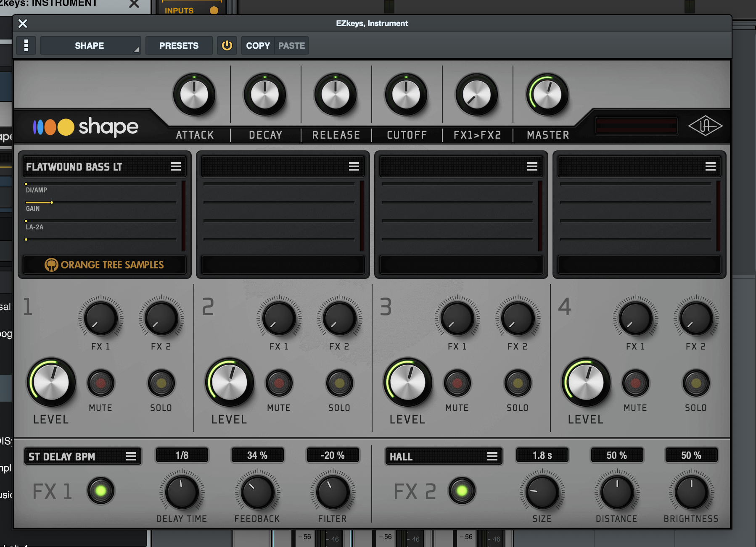This screenshot has width=756, height=547.
Task: Toggle the plugin power bypass button
Action: tap(227, 45)
